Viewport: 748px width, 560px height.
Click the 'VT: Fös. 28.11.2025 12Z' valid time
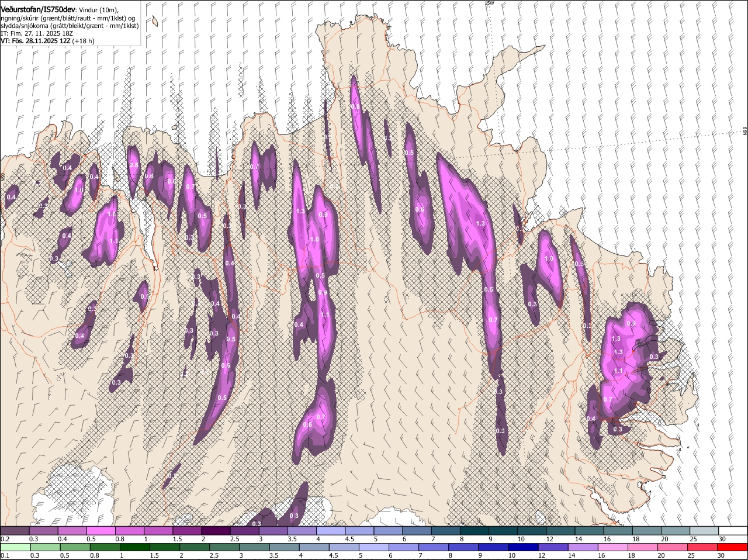(x=36, y=41)
